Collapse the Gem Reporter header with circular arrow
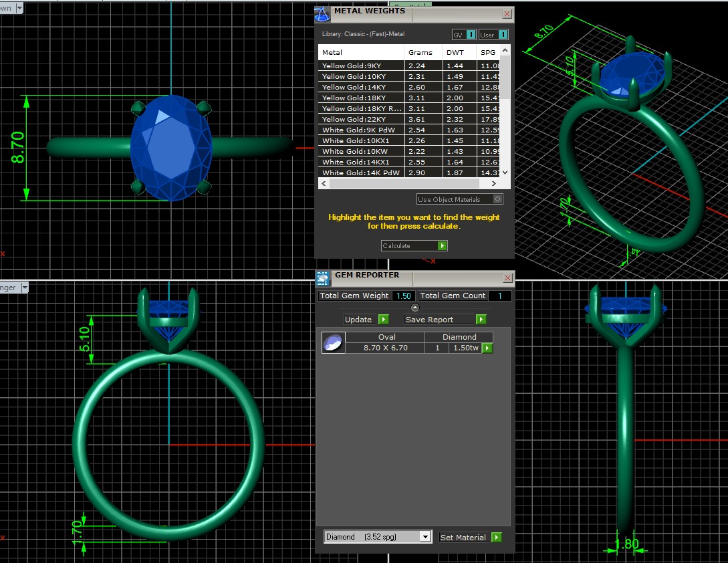728x563 pixels. (x=414, y=308)
